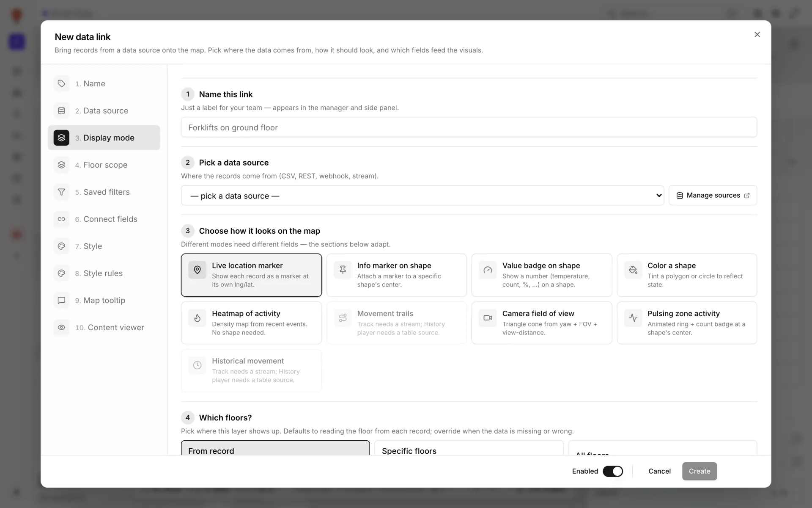Viewport: 812px width, 508px height.
Task: Open step 8 Style rules
Action: 104,273
